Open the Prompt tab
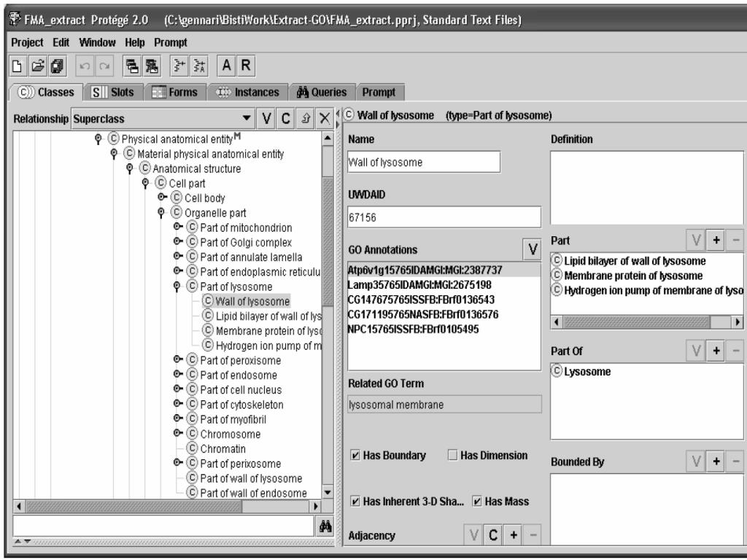 click(x=379, y=92)
